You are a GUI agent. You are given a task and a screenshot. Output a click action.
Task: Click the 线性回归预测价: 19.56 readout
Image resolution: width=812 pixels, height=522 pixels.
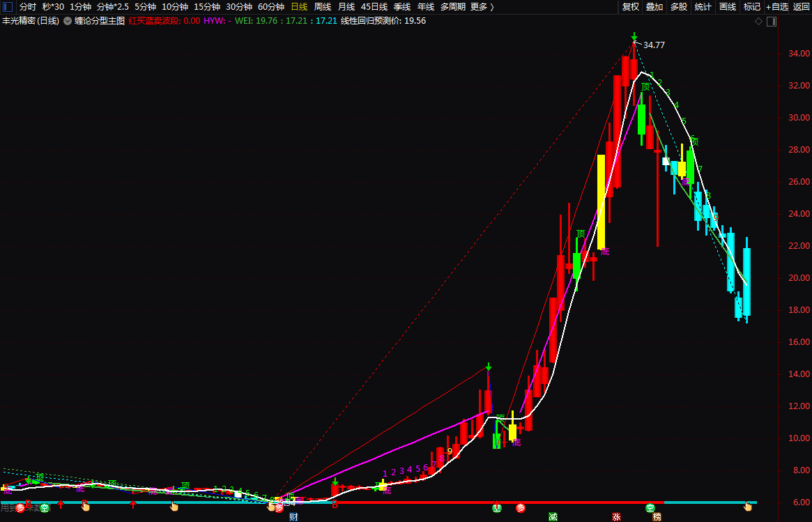pos(383,21)
